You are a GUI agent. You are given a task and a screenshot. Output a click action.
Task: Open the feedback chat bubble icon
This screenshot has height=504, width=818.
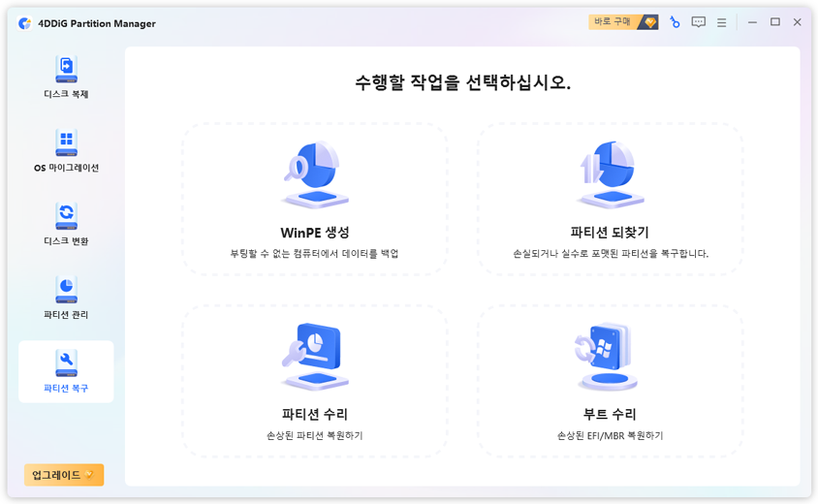click(698, 22)
